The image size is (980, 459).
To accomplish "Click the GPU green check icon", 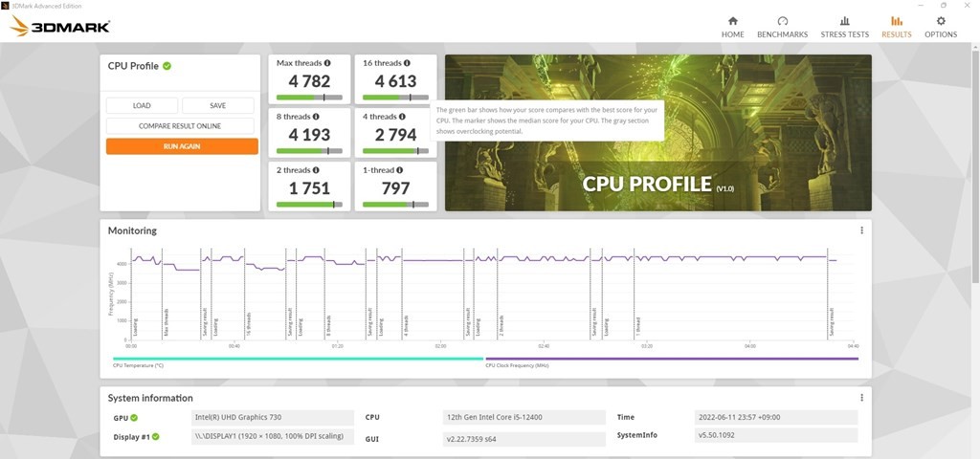I will coord(134,418).
